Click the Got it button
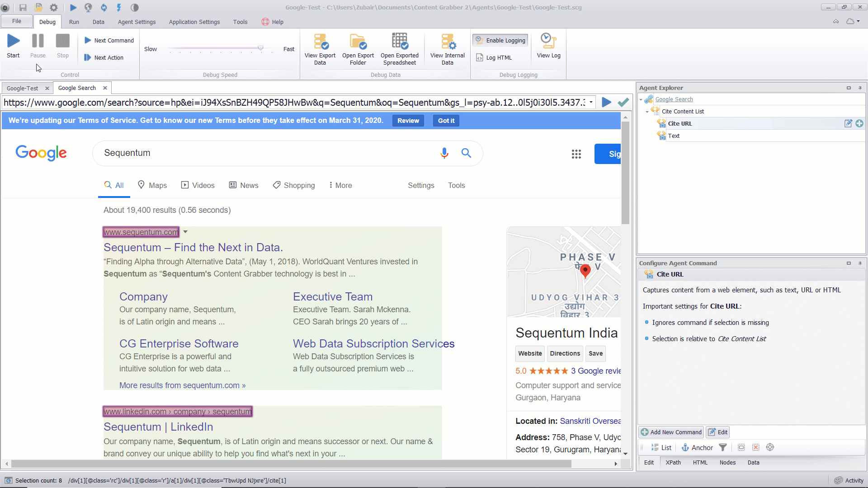868x488 pixels. 446,121
